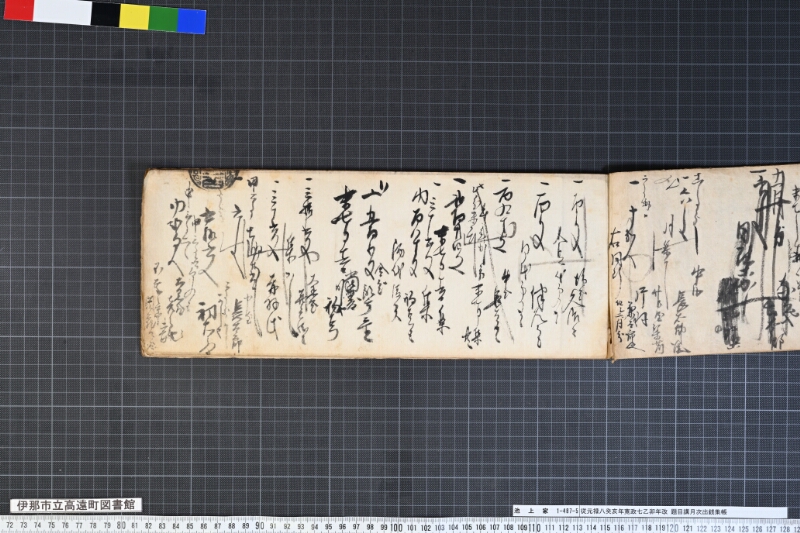Click ruler number 105

coord(467,527)
